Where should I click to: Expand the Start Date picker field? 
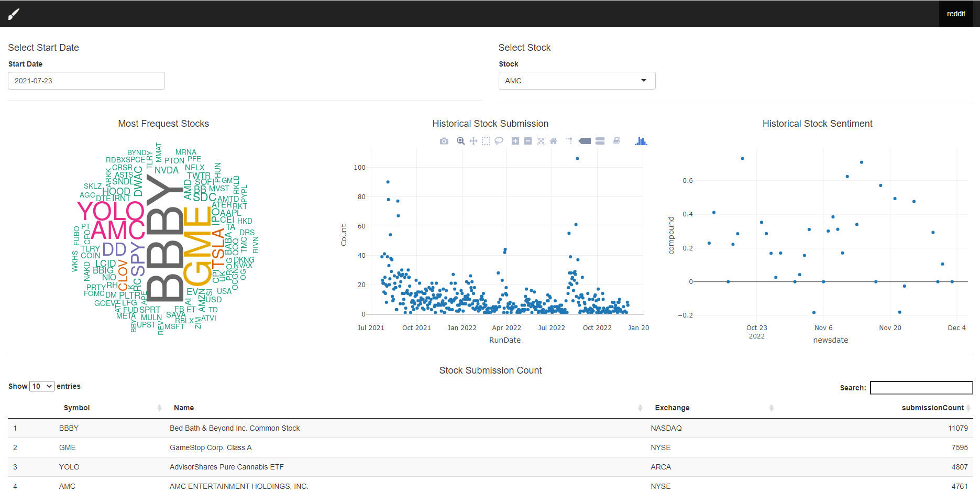86,81
